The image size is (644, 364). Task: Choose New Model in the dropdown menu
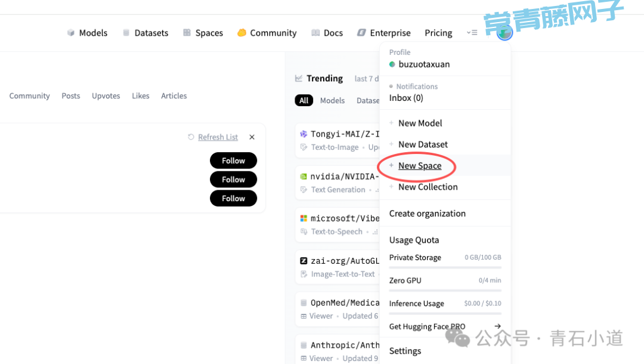click(x=420, y=123)
